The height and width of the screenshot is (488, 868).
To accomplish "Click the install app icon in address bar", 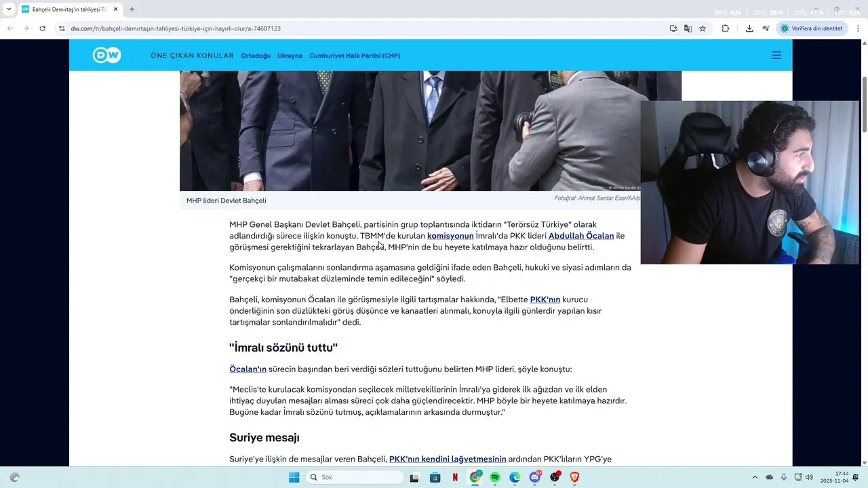I will [673, 28].
